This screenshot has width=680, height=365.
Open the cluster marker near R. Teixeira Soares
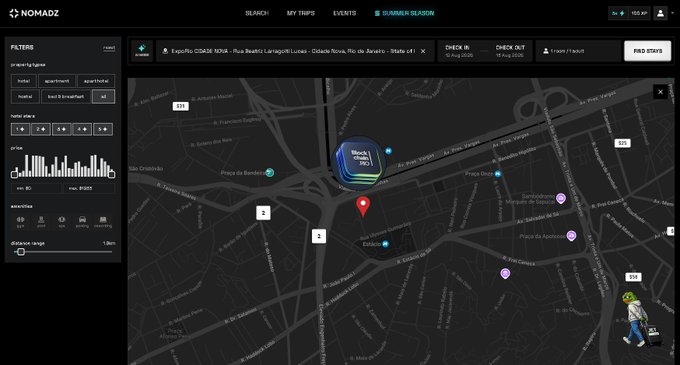coord(263,213)
